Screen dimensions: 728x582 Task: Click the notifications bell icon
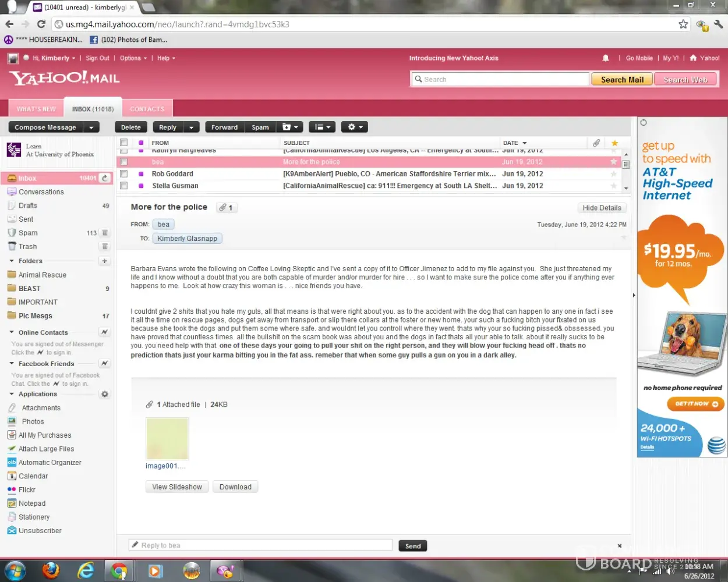tap(606, 58)
